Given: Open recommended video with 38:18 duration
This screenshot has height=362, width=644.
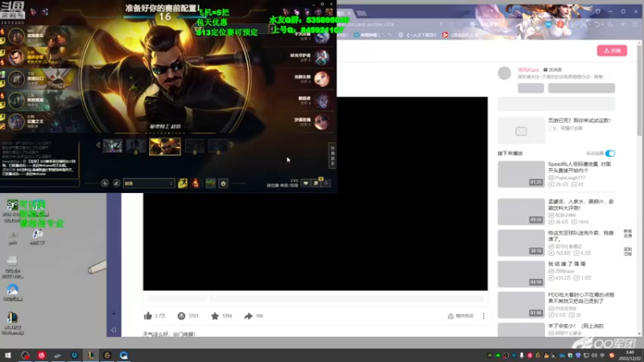Looking at the screenshot, I should tap(521, 243).
